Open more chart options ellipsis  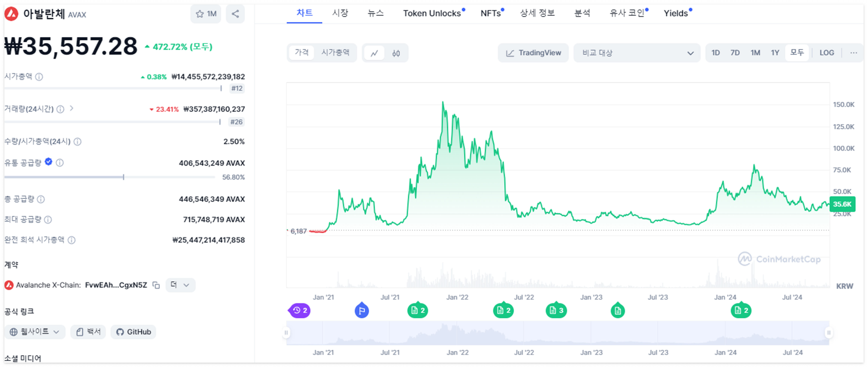coord(853,53)
